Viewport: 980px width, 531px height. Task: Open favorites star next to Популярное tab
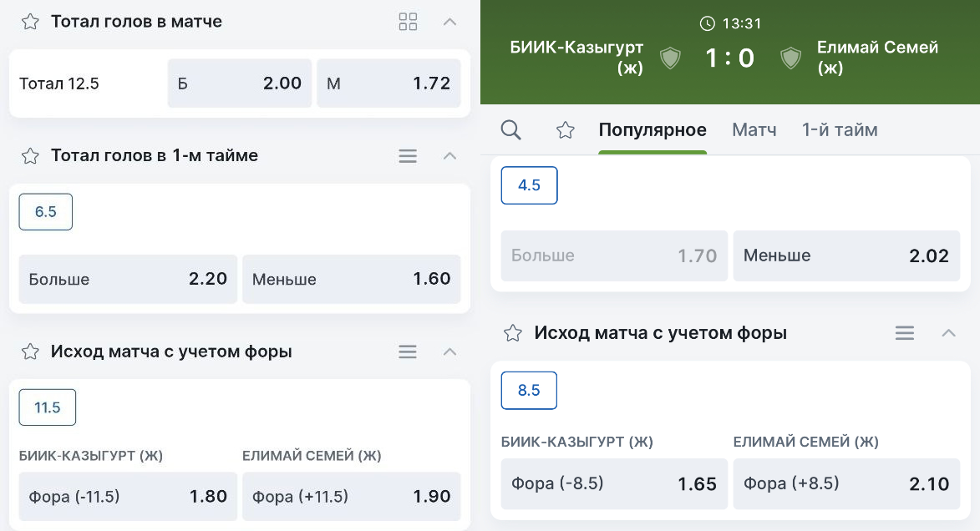point(565,130)
